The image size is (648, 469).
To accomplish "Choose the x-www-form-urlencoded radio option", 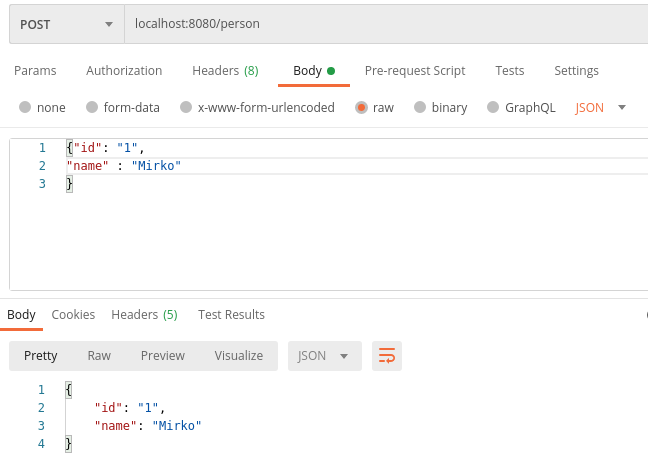I will (186, 107).
